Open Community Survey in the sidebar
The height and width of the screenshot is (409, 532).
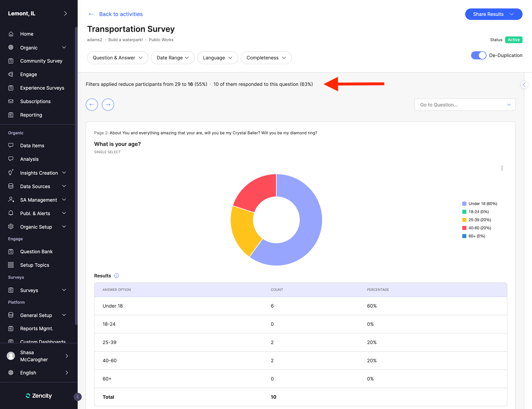(x=41, y=61)
